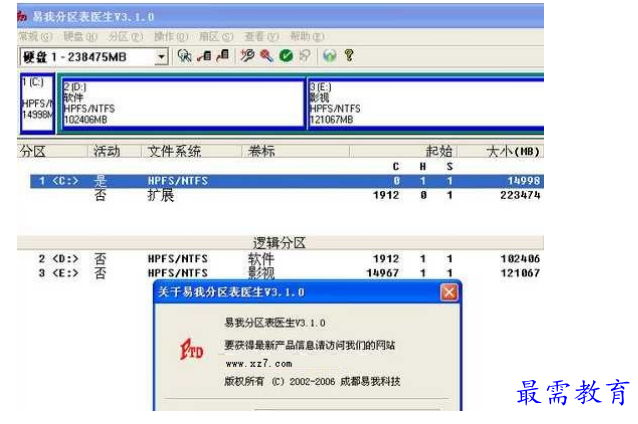
Task: Open the 硬盘(H) menu
Action: pyautogui.click(x=80, y=37)
